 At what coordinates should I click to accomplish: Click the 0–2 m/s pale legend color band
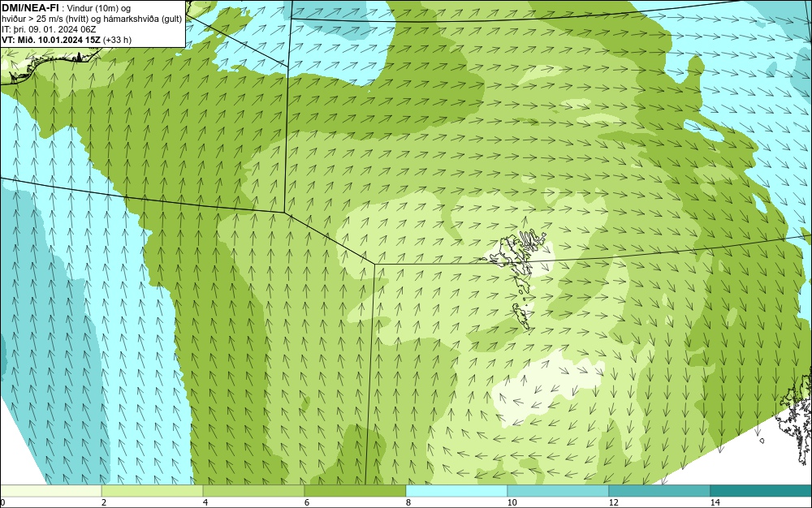(x=50, y=490)
